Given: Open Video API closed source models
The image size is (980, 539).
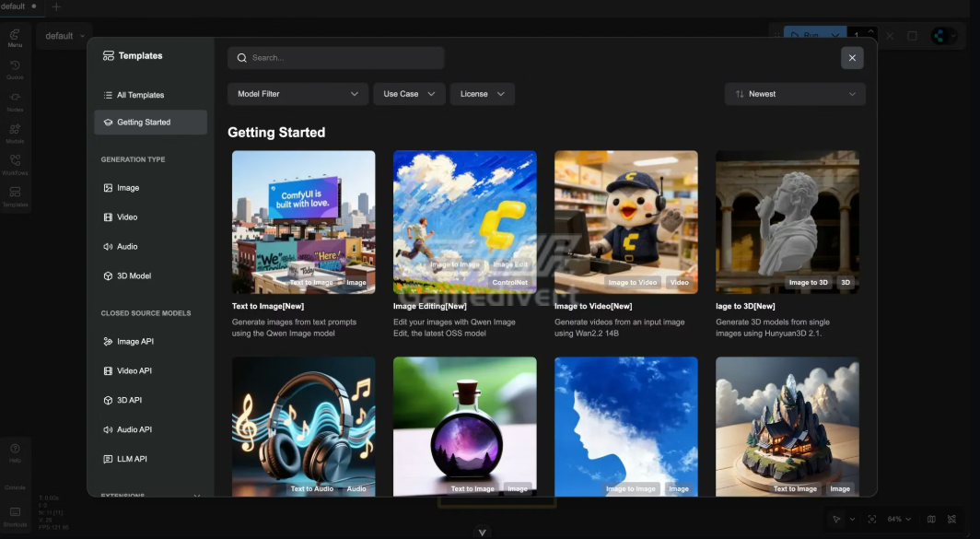Looking at the screenshot, I should (x=150, y=370).
